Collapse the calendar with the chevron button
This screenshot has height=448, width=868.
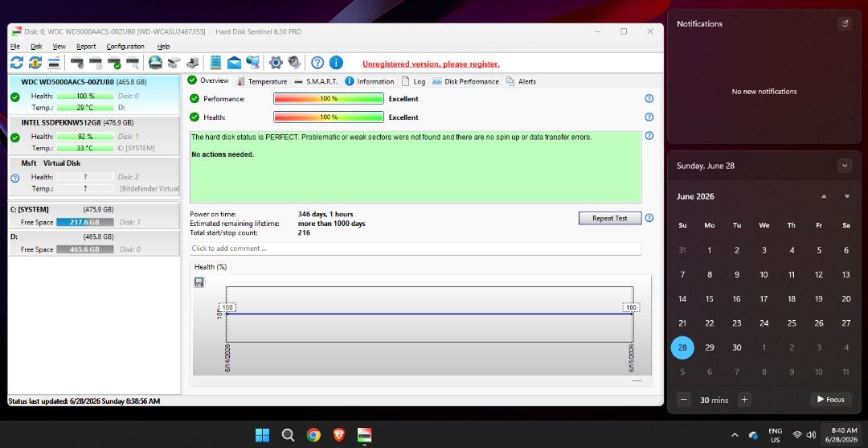844,166
